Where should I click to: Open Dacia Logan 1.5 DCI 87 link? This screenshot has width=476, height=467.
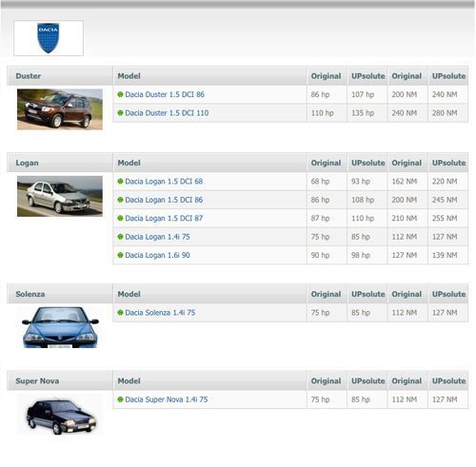click(164, 218)
